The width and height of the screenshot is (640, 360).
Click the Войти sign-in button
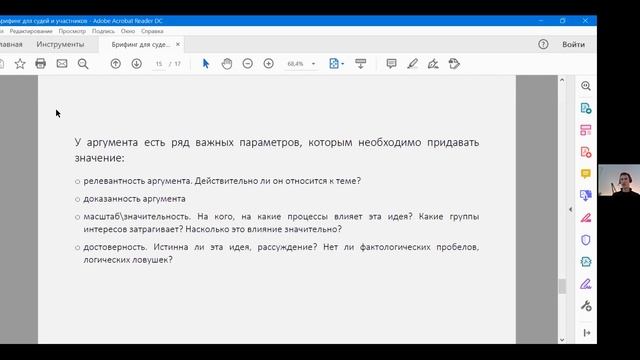tap(573, 44)
